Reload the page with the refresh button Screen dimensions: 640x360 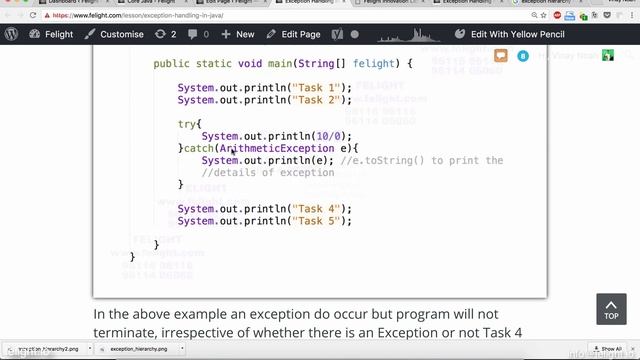coord(33,16)
